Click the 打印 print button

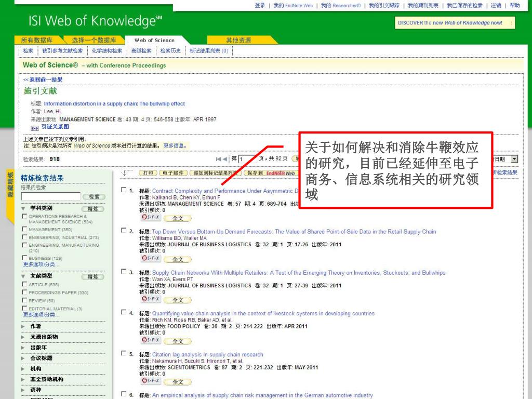(x=148, y=173)
